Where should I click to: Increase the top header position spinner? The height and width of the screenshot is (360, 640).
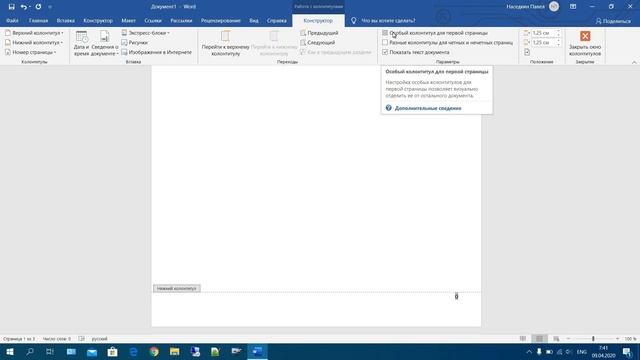(x=558, y=31)
